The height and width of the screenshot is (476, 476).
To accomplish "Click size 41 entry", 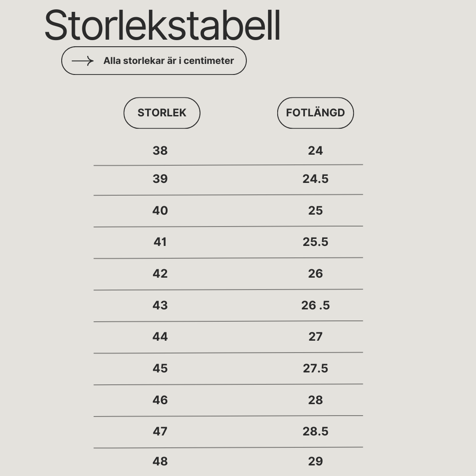I will pyautogui.click(x=160, y=242).
